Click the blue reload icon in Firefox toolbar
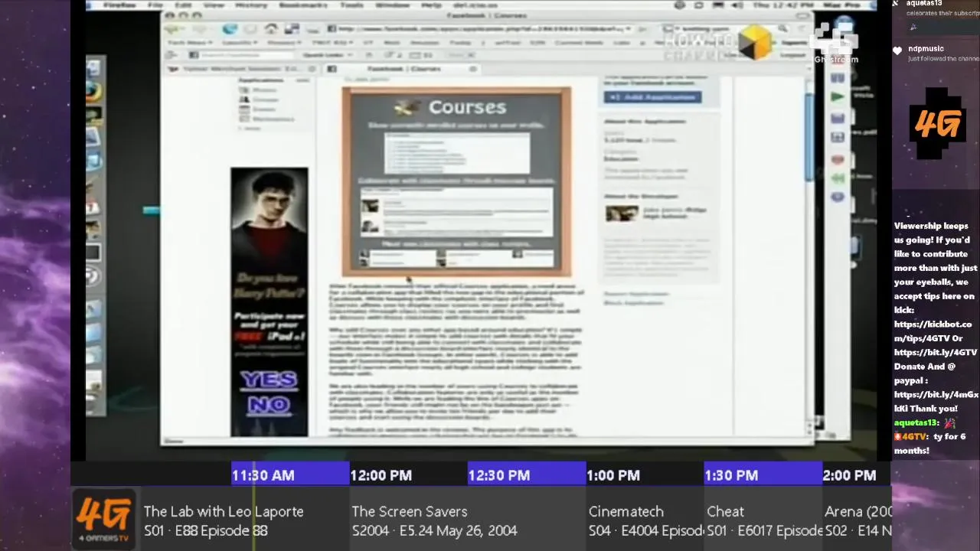The height and width of the screenshot is (551, 980). tap(230, 30)
